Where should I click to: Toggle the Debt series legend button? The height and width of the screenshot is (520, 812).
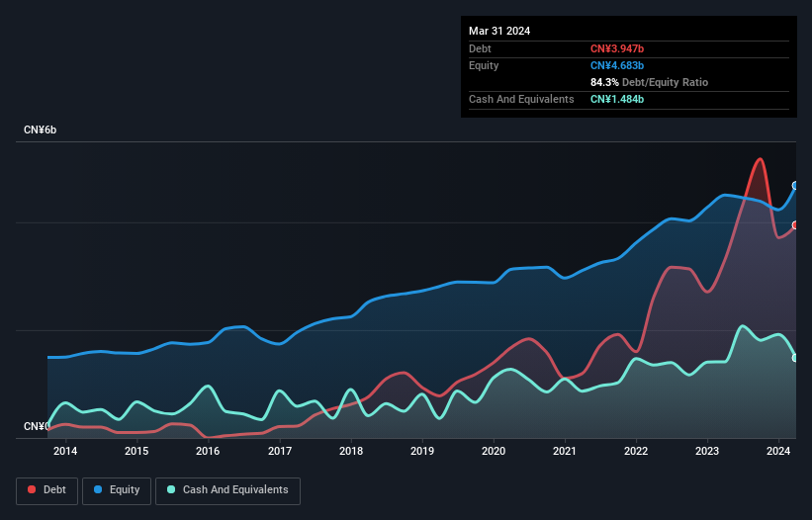point(46,490)
